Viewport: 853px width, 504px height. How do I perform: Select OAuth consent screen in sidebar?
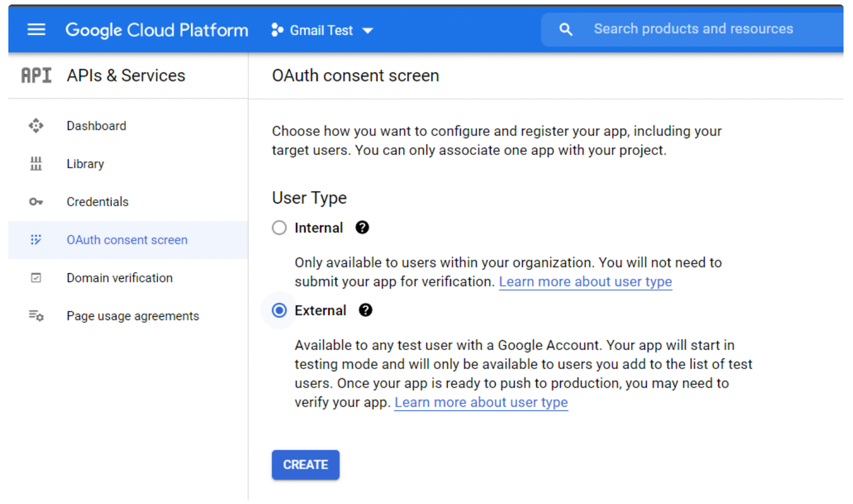coord(128,240)
